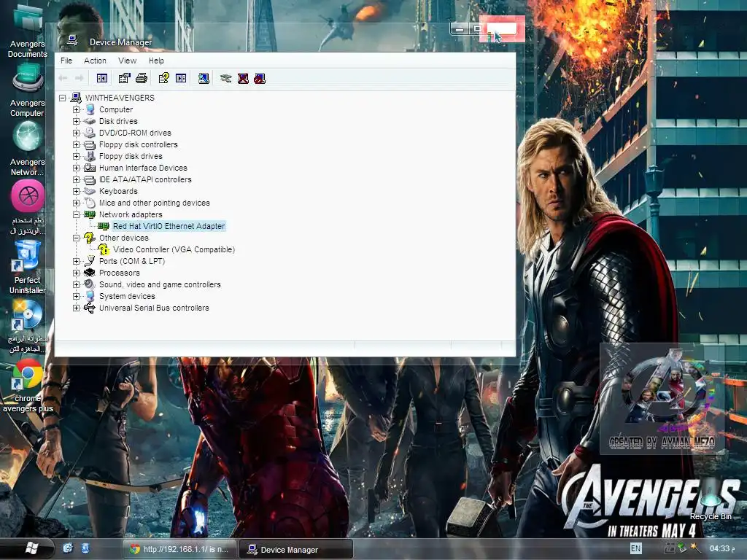Open the View menu

pos(127,61)
